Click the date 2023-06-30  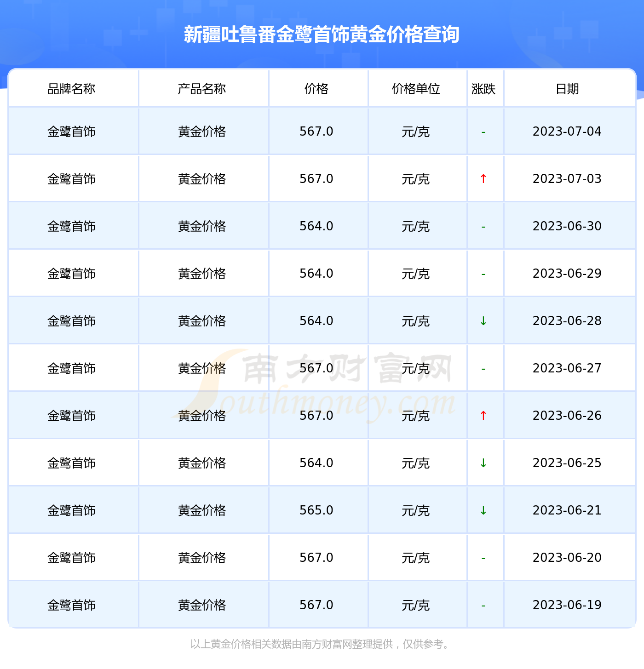567,226
